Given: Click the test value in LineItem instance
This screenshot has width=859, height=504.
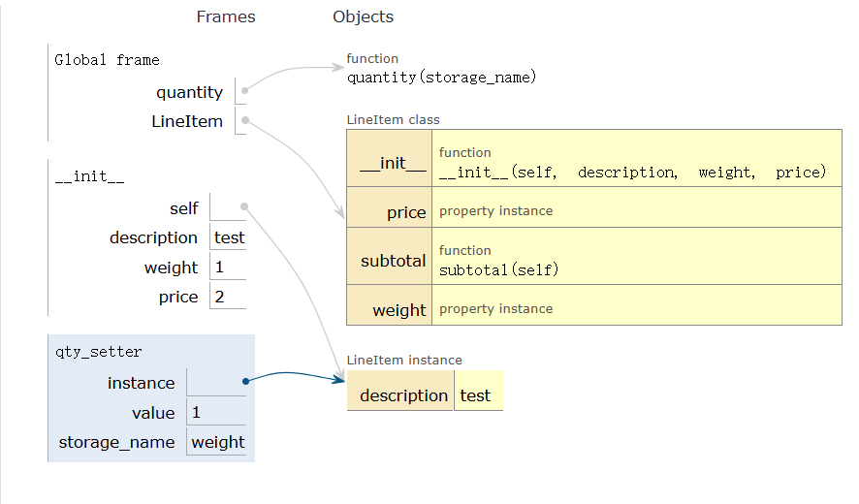Looking at the screenshot, I should pos(475,395).
